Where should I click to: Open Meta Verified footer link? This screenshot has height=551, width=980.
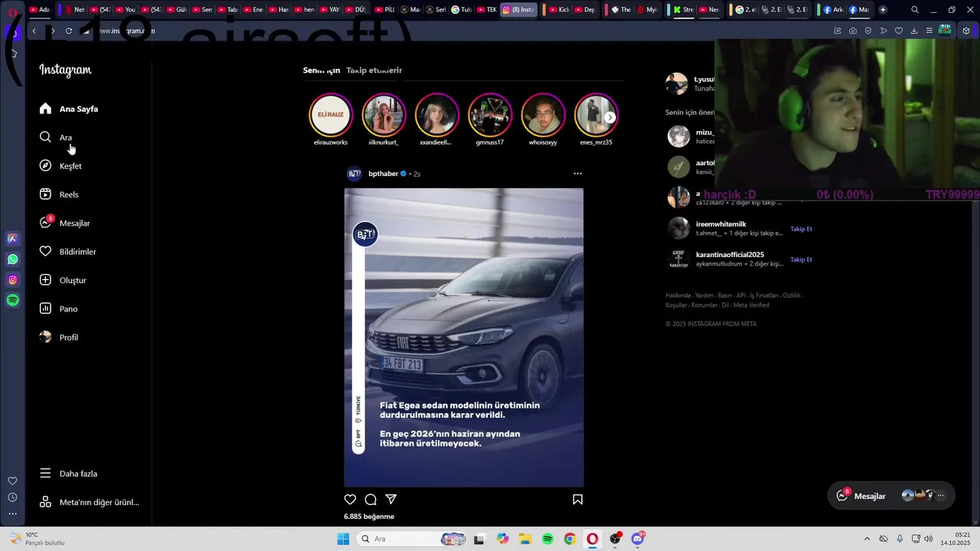pos(751,305)
